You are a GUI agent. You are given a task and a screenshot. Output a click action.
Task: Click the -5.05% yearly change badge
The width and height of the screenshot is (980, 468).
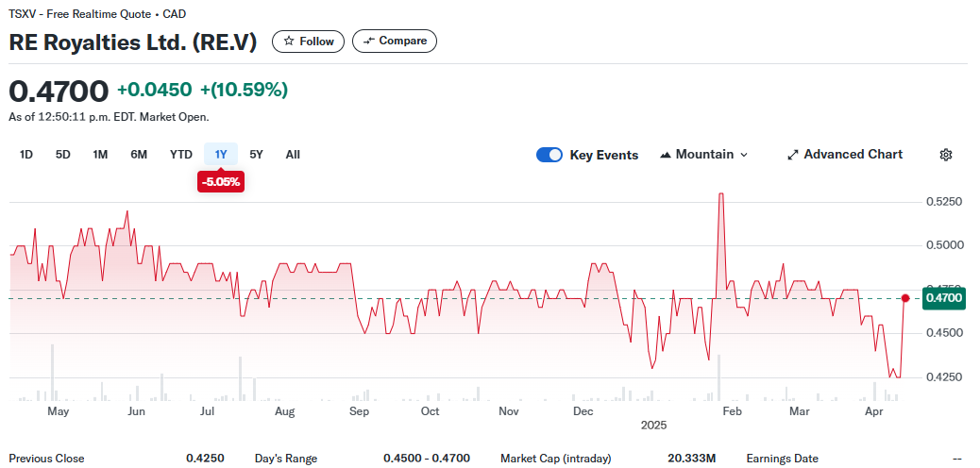221,182
